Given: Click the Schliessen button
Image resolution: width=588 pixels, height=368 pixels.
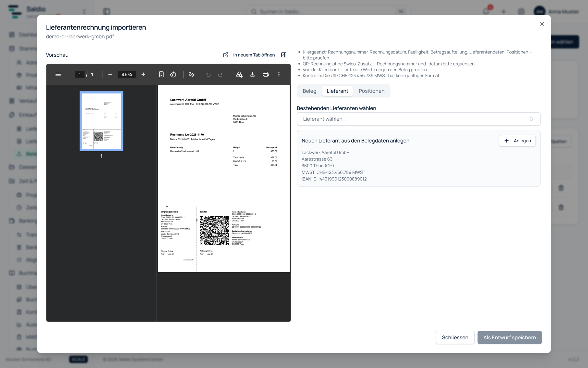Looking at the screenshot, I should pos(455,337).
